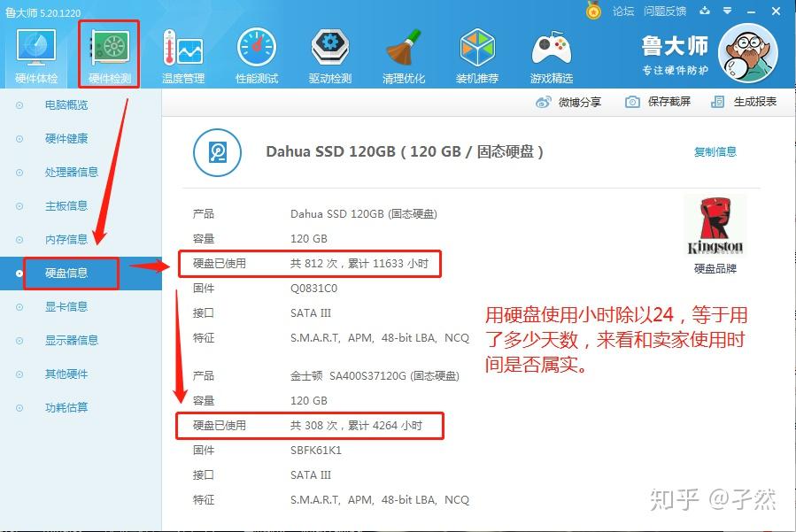Select 内存信息 in sidebar
Screen dimensions: 796x532
point(66,239)
